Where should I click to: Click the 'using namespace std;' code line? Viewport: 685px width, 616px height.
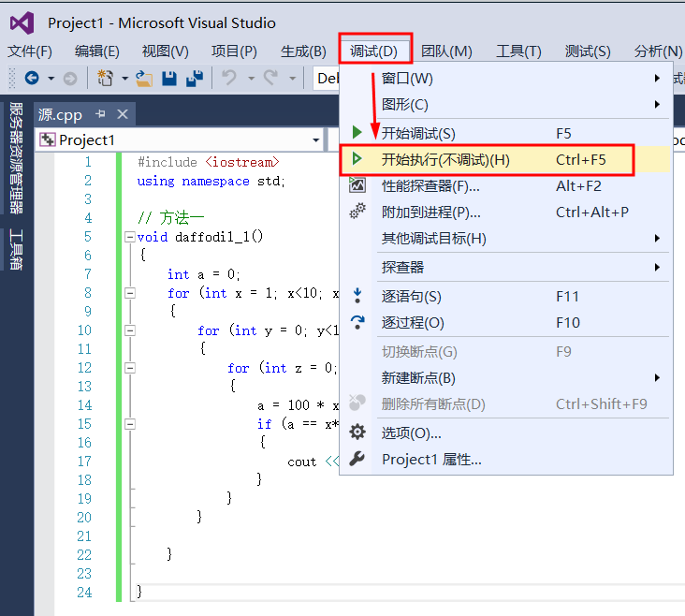pyautogui.click(x=211, y=181)
